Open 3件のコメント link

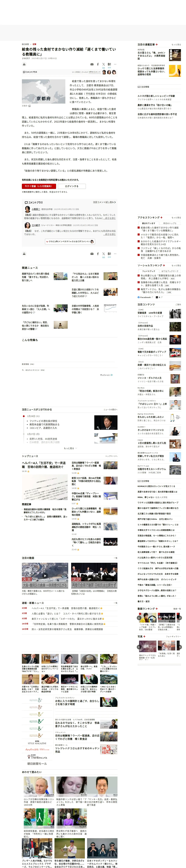point(95,72)
